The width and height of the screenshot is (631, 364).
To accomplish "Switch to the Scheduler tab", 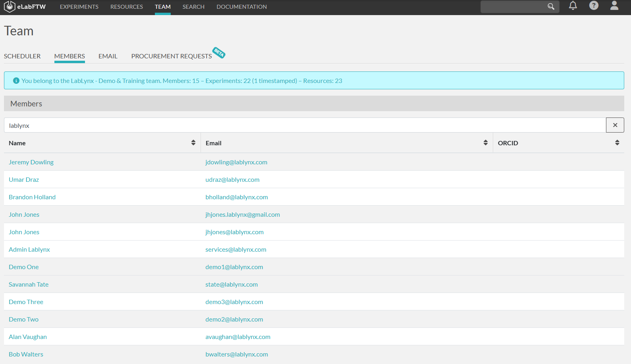I will pos(22,56).
